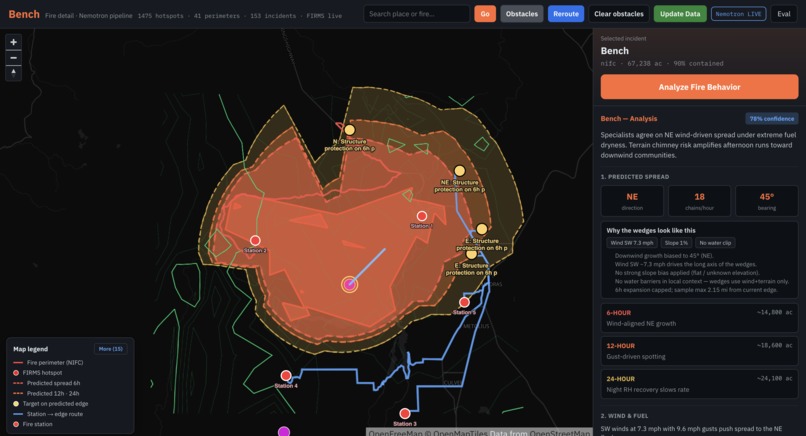Click the 2. WIND & FUEL section header
806x436 pixels.
point(625,416)
